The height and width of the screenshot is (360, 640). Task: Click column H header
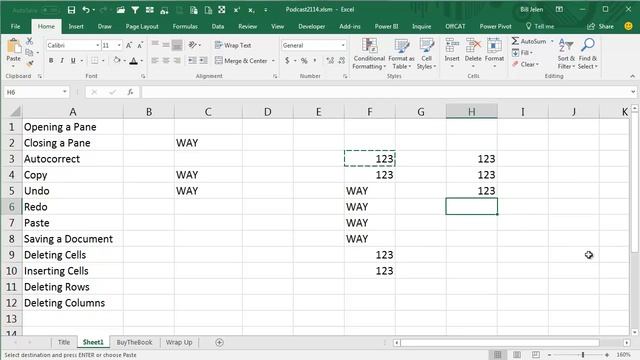471,111
